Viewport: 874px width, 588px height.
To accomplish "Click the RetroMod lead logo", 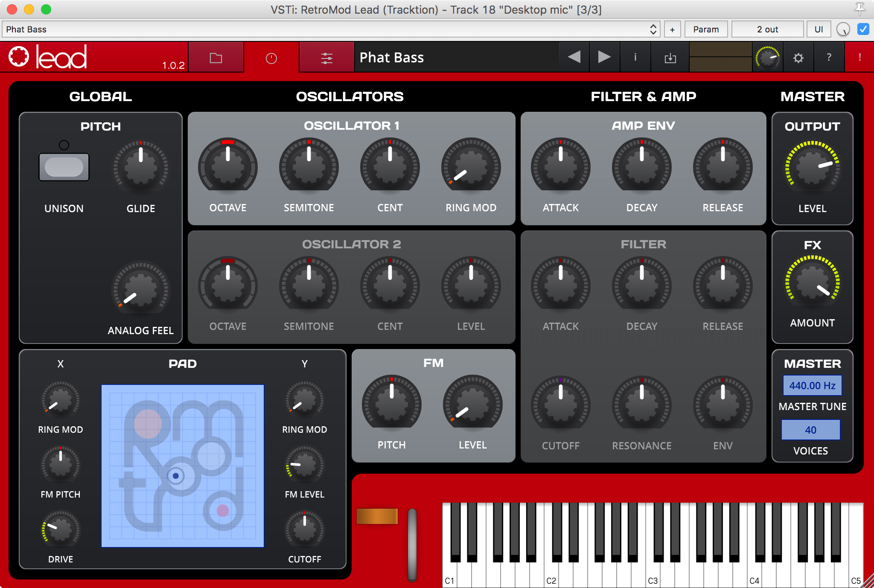I will point(48,57).
